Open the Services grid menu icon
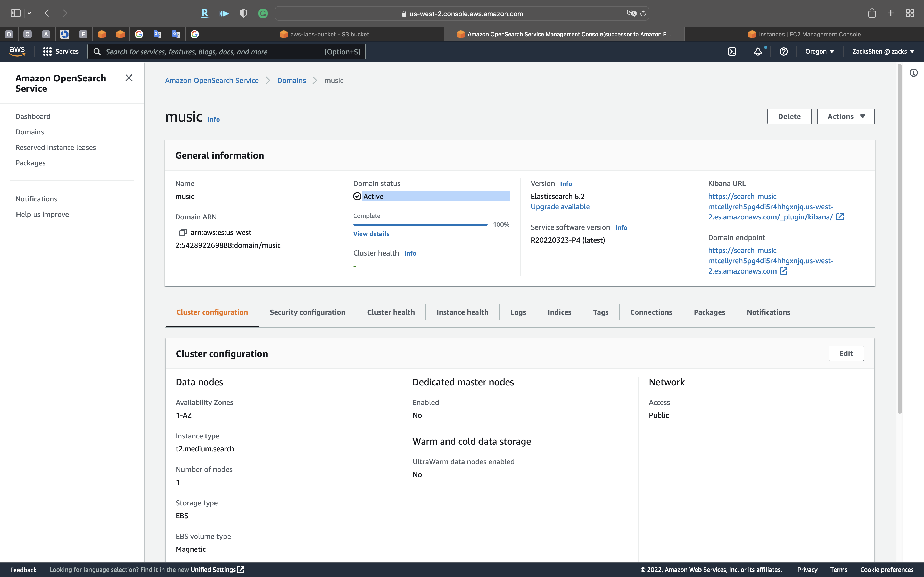Viewport: 924px width, 577px height. pyautogui.click(x=47, y=52)
